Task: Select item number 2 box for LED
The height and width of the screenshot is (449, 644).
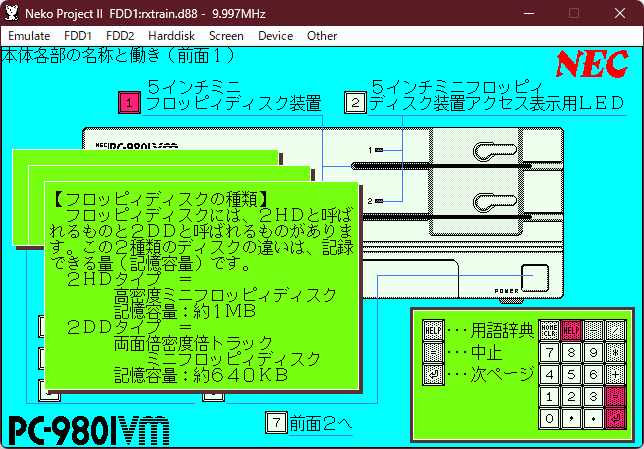Action: coord(355,103)
